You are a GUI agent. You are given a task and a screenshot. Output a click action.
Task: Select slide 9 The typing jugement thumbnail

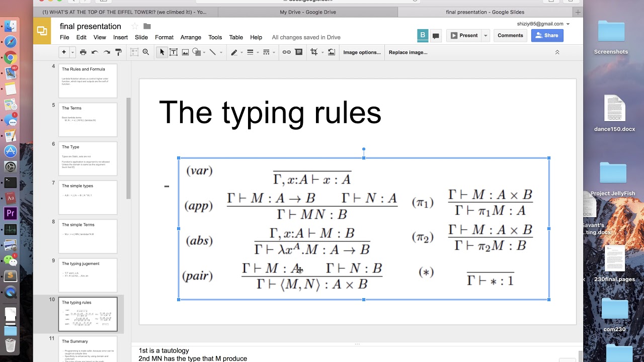point(88,275)
